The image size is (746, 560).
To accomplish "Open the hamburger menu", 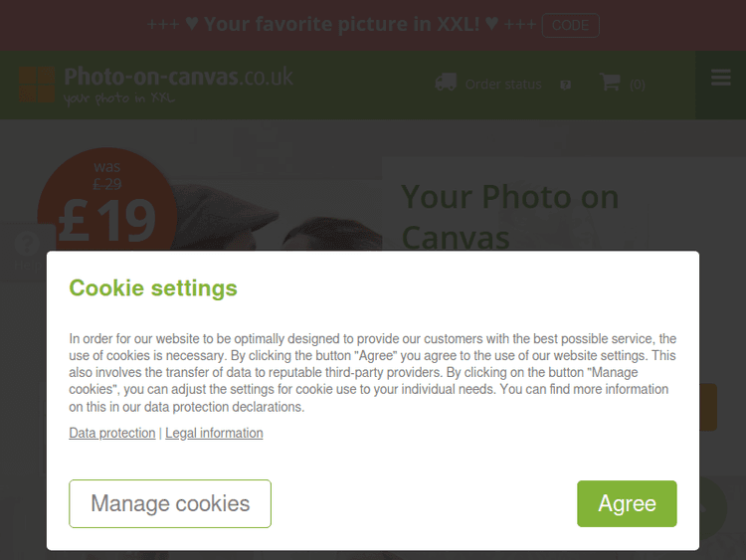I will 721,79.
